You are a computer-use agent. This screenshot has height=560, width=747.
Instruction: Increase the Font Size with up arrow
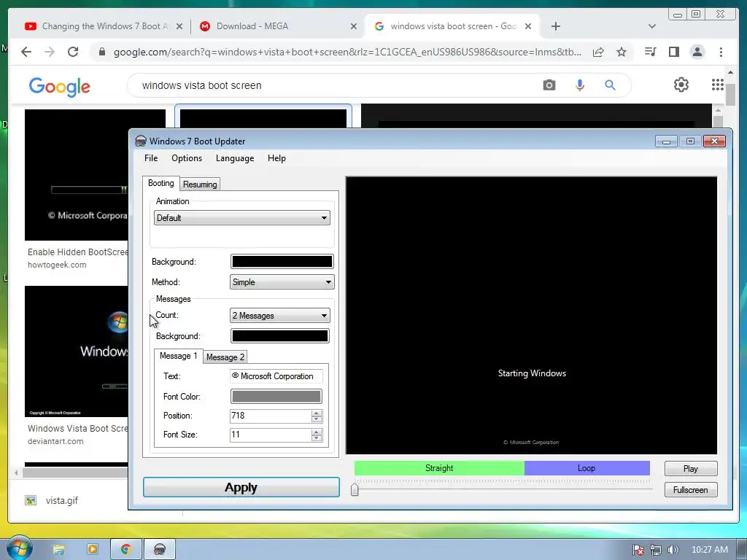click(317, 432)
